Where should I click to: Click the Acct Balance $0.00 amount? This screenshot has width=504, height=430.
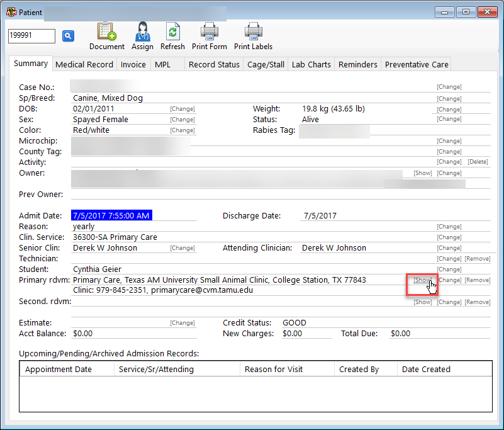tap(82, 334)
